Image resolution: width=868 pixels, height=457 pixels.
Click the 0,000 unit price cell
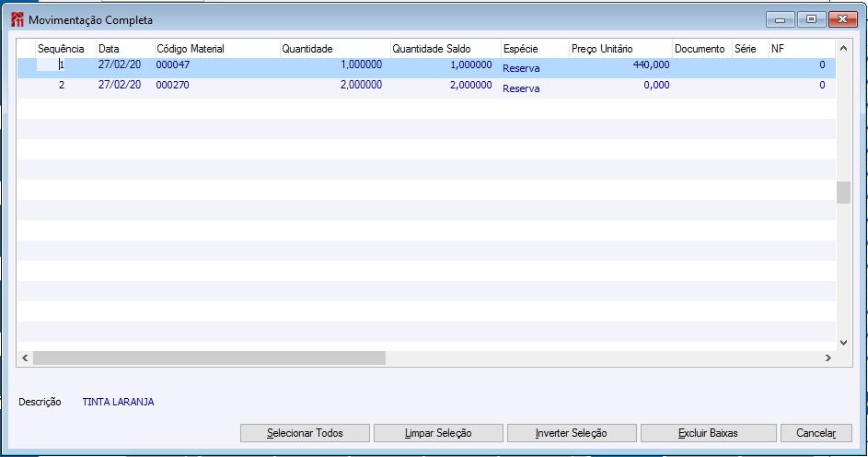[x=656, y=86]
